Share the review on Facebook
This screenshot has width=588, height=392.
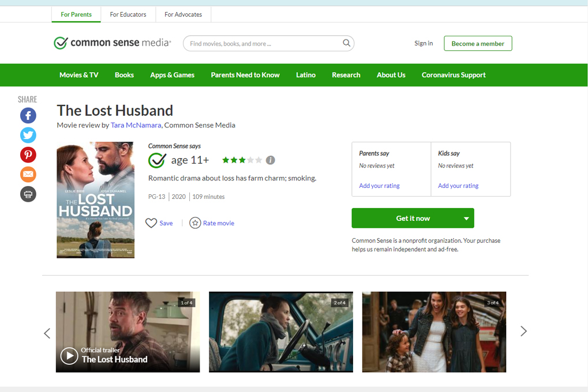coord(28,115)
